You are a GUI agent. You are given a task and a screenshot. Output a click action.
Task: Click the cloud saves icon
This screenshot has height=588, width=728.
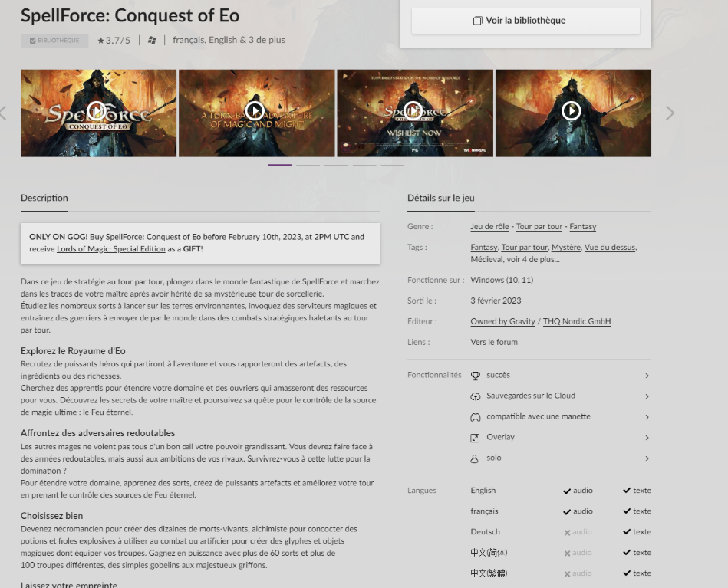476,396
